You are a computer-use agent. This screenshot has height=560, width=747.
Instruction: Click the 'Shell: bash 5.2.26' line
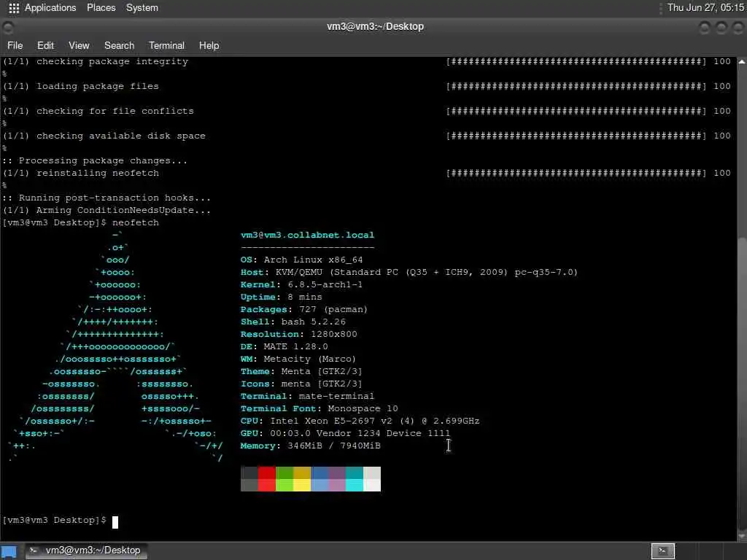point(293,322)
